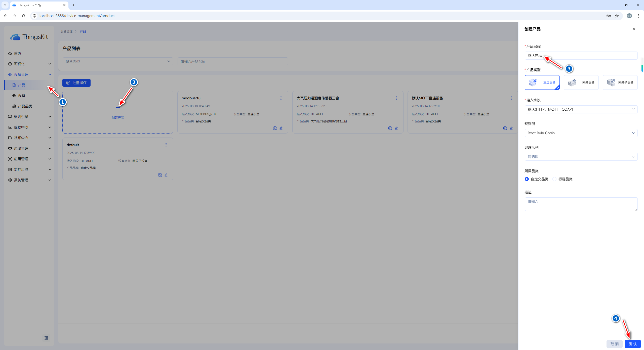Click the edit pencil icon on modbusrtu card
Viewport: 644px width, 350px height.
point(281,128)
